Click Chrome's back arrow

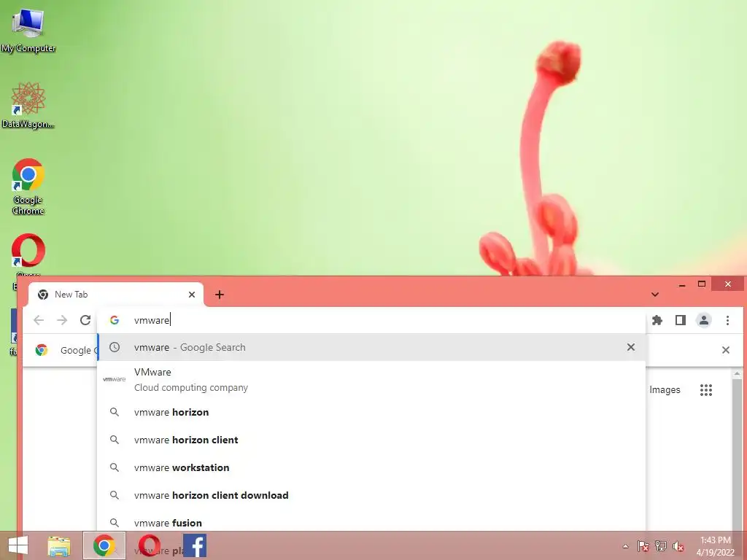[x=39, y=320]
